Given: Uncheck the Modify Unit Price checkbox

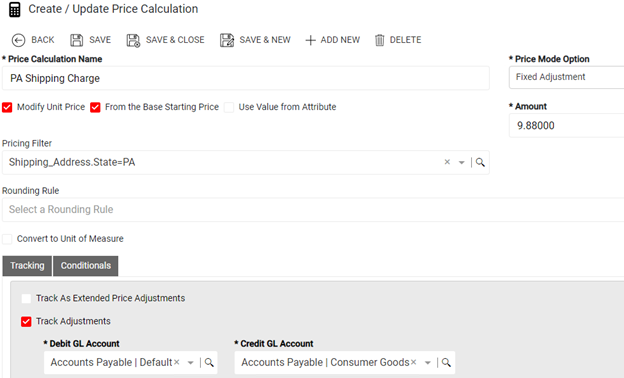Looking at the screenshot, I should pos(7,107).
